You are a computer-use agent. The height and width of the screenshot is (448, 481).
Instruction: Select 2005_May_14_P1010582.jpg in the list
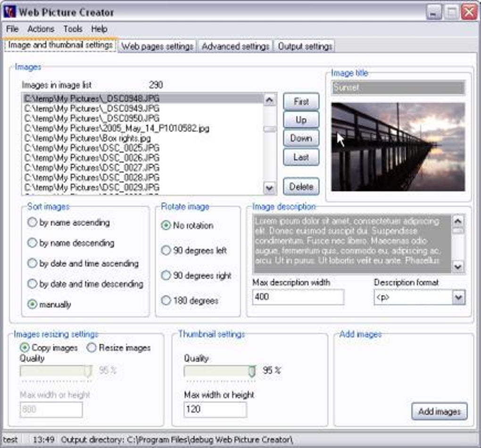[142, 128]
